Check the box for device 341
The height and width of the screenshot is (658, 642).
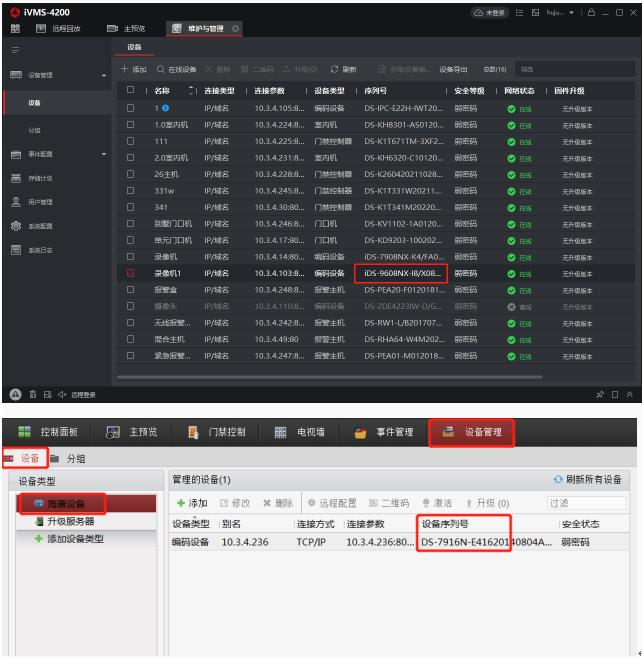(130, 207)
